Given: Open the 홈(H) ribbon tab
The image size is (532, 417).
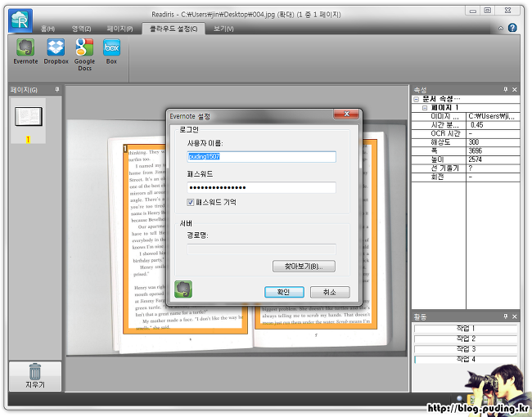Looking at the screenshot, I should pos(47,29).
